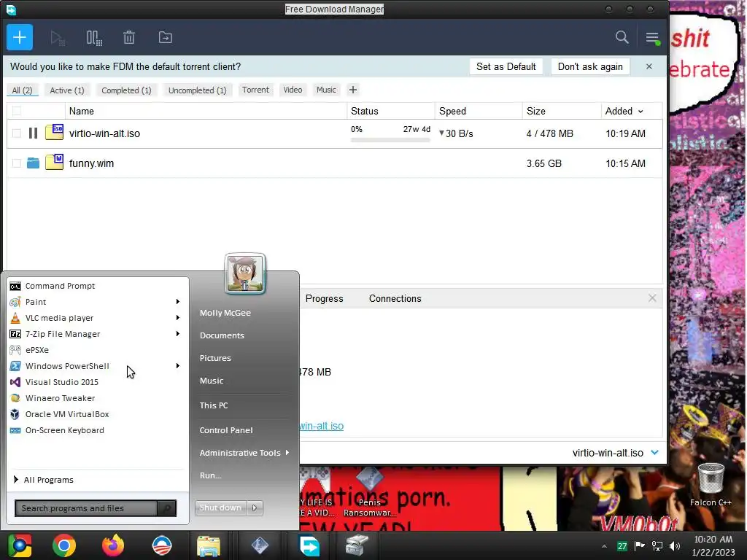Open File Explorer from the taskbar
This screenshot has width=747, height=560.
(209, 545)
